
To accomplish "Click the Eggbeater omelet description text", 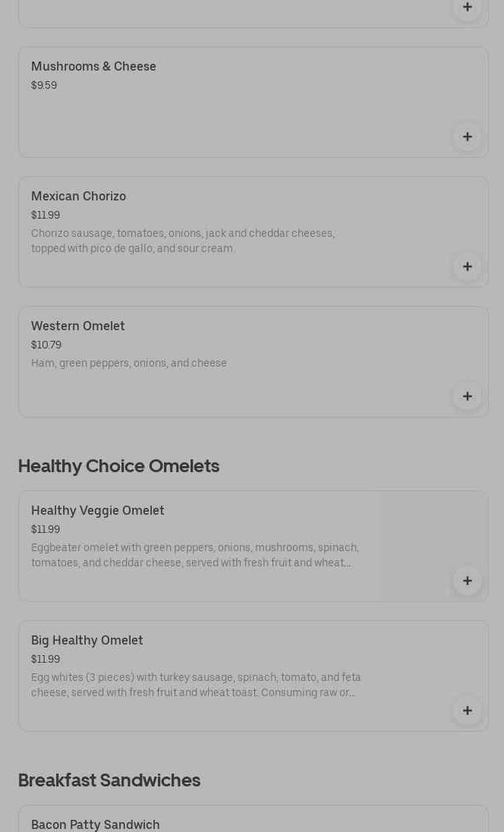I will click(x=194, y=555).
